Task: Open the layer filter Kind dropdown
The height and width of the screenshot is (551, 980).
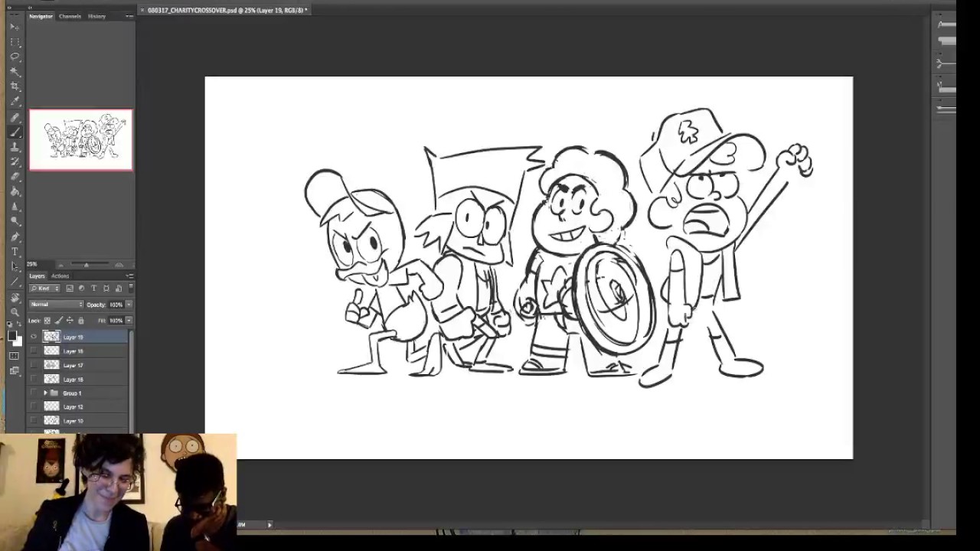Action: point(45,289)
